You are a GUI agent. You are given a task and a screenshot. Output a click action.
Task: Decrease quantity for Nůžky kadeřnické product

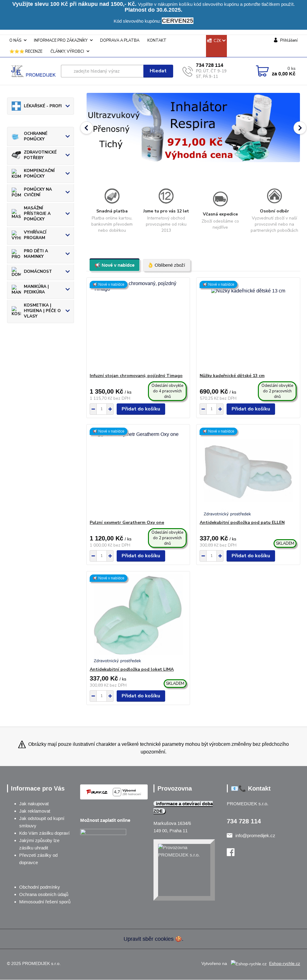(x=204, y=409)
